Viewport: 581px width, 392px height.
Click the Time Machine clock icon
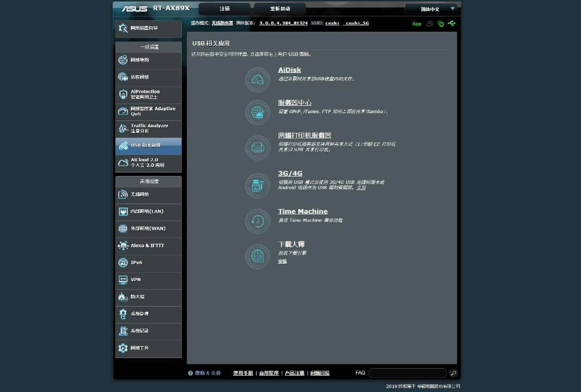pyautogui.click(x=258, y=221)
